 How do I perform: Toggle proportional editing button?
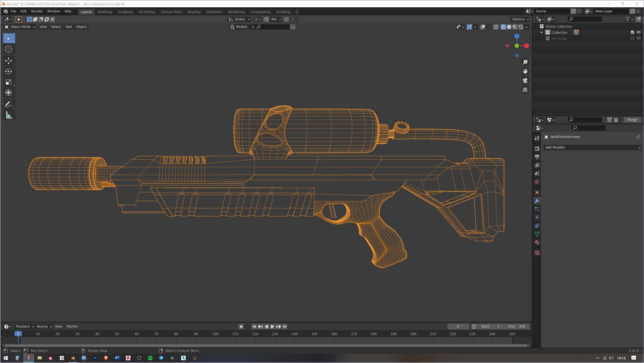point(286,19)
